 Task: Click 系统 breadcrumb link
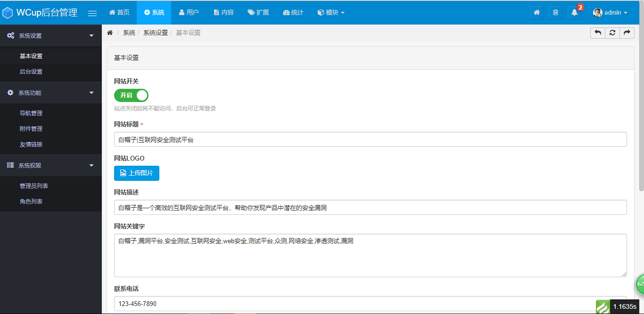(x=129, y=33)
